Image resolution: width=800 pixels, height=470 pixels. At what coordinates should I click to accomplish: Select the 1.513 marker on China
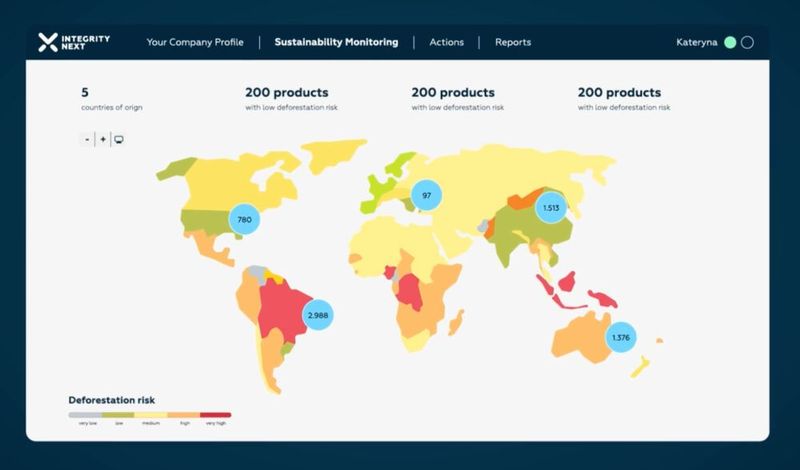(x=550, y=208)
